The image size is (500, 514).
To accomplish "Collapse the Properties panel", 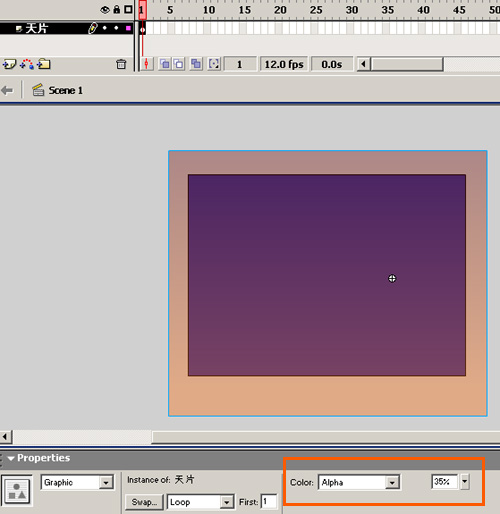I will point(11,459).
